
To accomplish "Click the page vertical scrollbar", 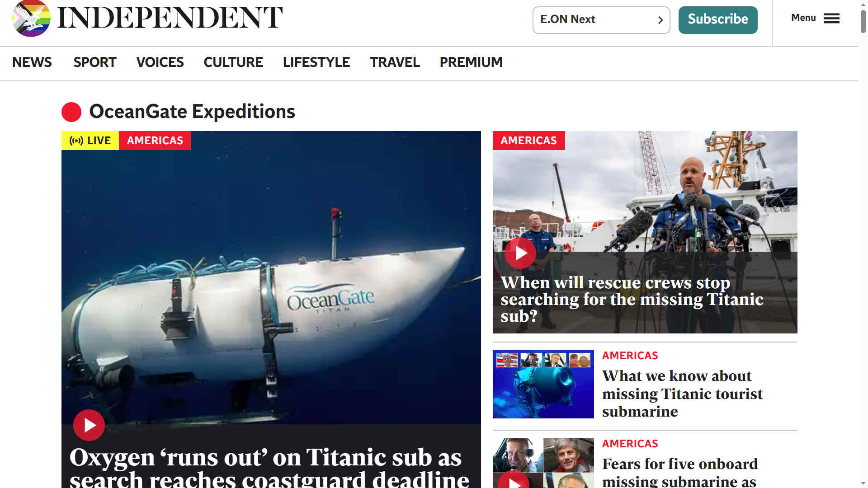I will click(863, 244).
